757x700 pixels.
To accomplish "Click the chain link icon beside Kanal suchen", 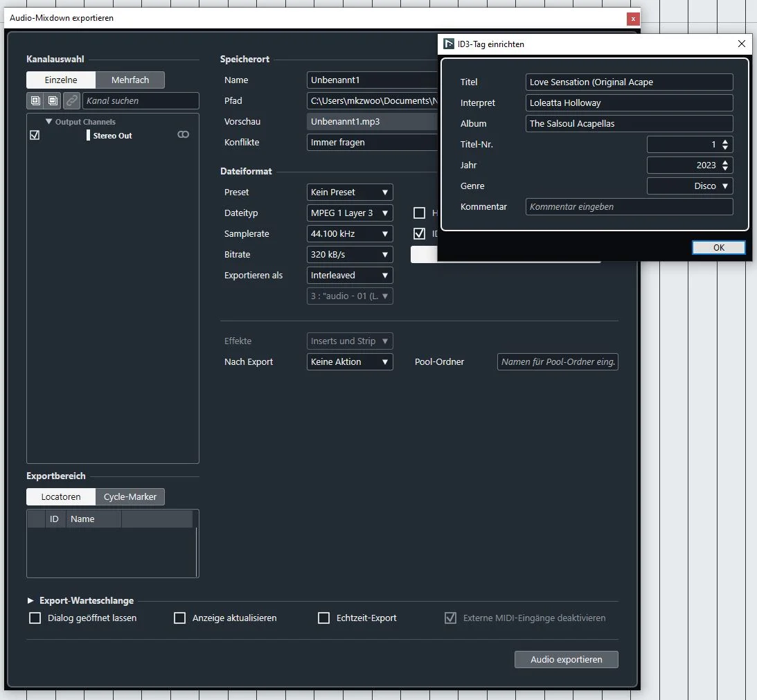I will click(71, 100).
